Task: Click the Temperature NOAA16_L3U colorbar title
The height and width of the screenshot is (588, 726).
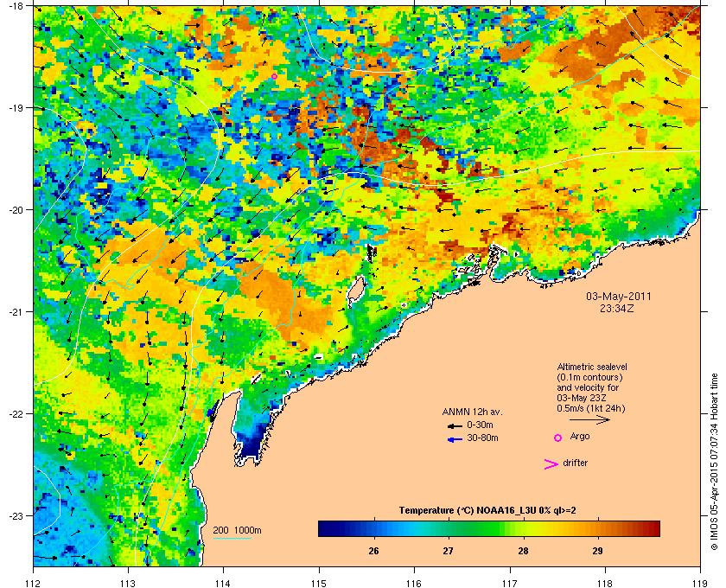Action: pos(487,511)
